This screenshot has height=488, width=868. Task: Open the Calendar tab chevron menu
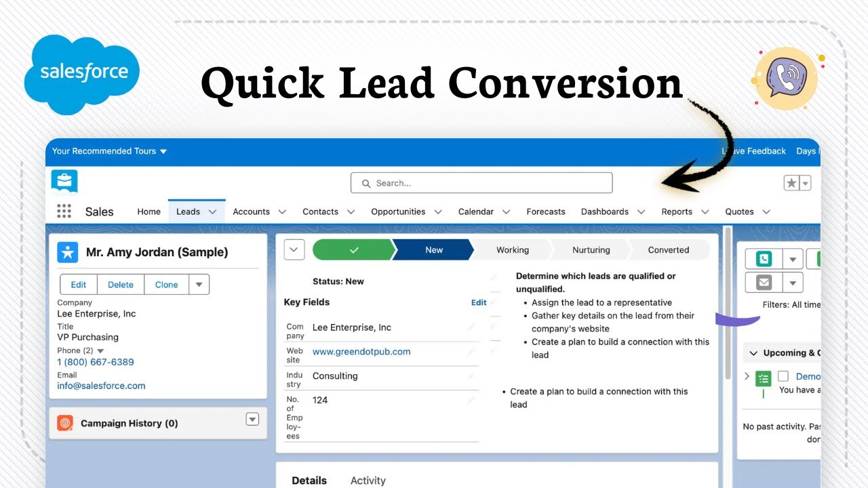[506, 211]
